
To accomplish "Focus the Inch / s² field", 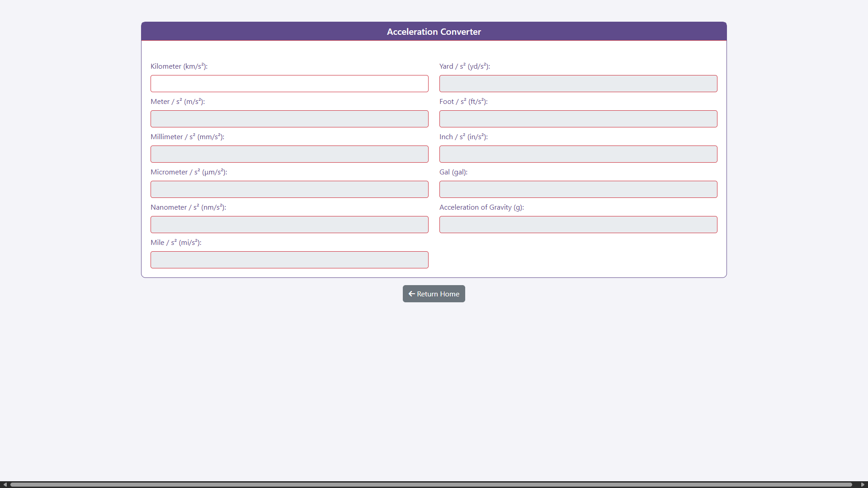I will [x=578, y=154].
